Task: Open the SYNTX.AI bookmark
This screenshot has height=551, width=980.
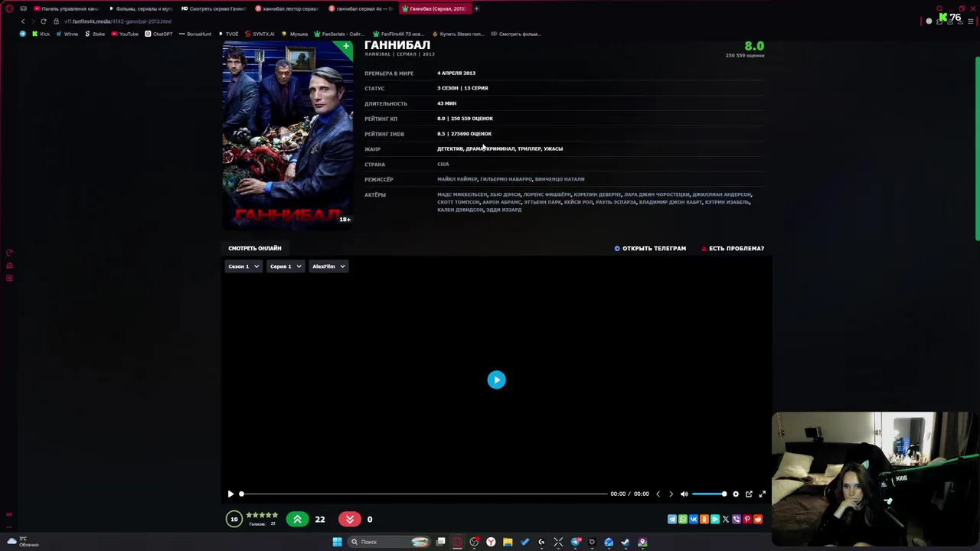Action: (x=259, y=34)
